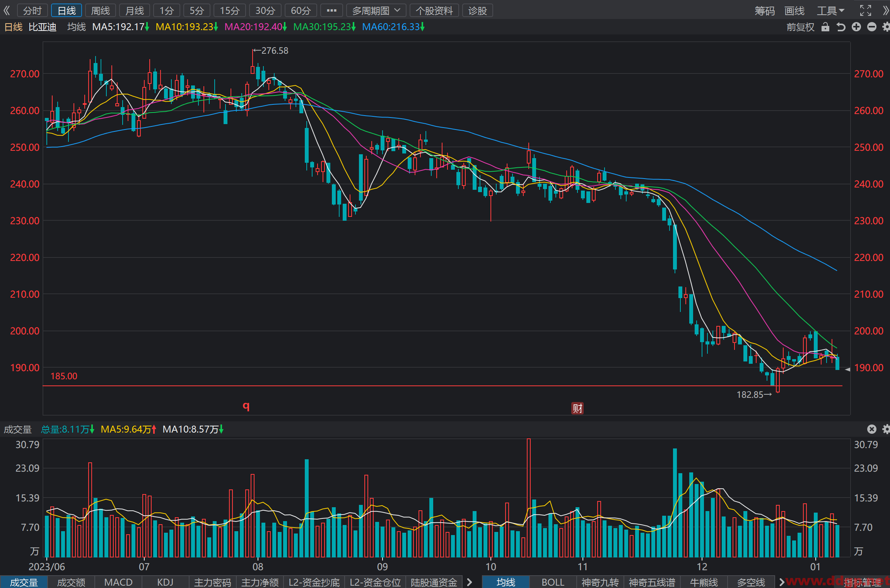
Task: Open chart settings with the top gear icon
Action: (886, 27)
